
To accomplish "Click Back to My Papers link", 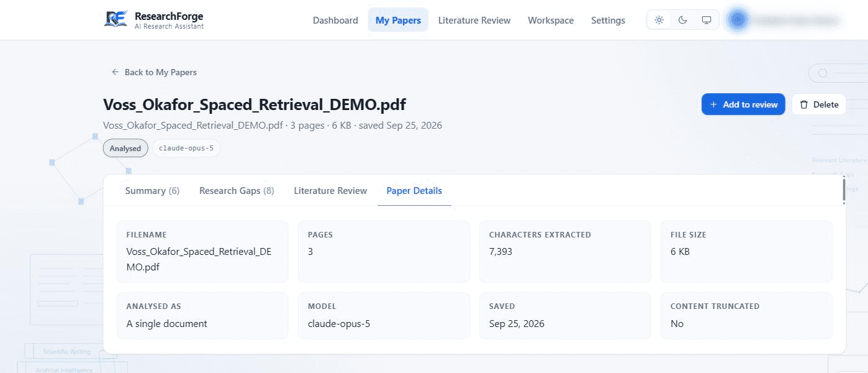I will tap(154, 72).
